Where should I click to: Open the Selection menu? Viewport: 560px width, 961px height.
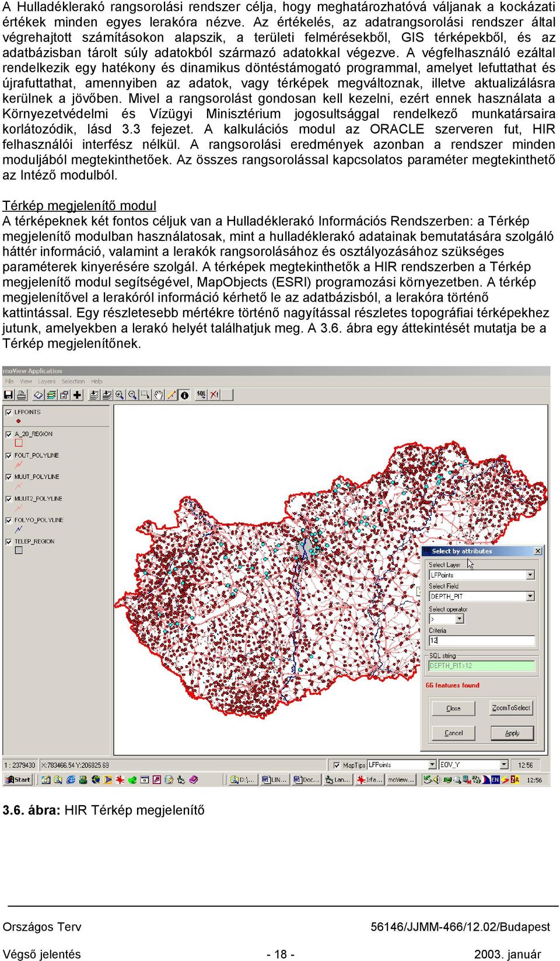(x=73, y=382)
